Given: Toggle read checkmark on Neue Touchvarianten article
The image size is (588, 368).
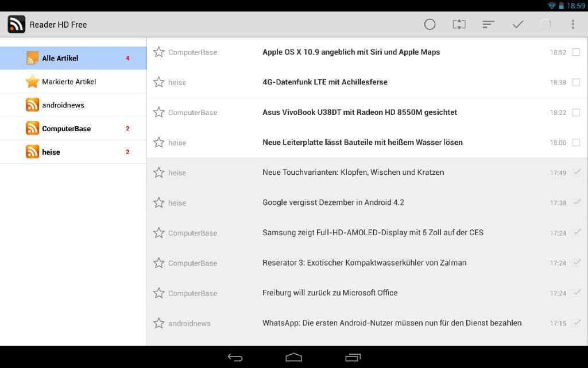Looking at the screenshot, I should tap(577, 172).
